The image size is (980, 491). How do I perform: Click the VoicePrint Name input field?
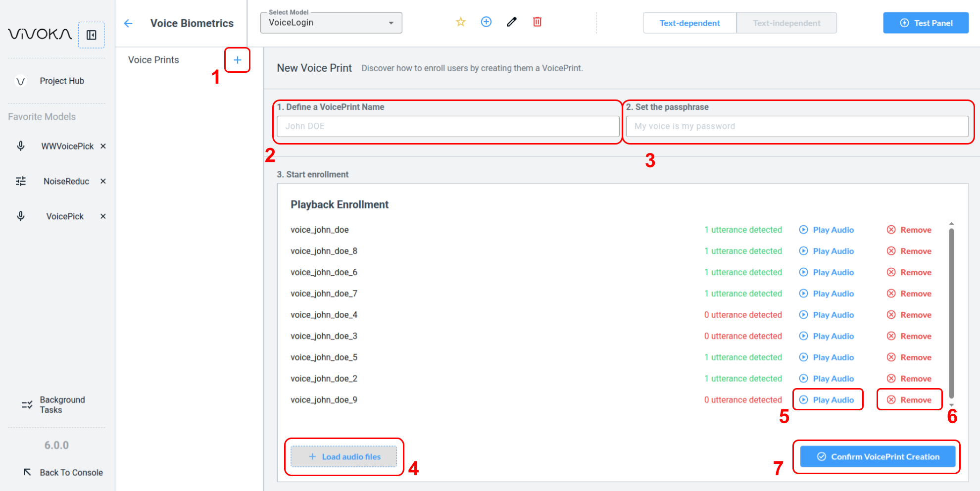click(x=448, y=126)
